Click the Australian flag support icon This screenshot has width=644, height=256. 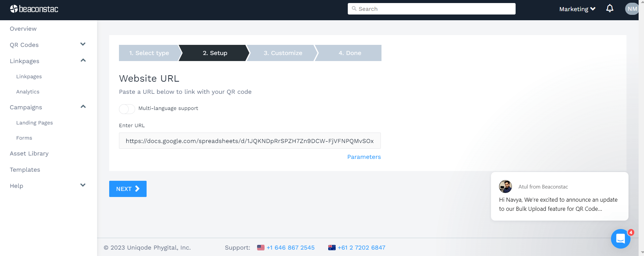[332, 248]
